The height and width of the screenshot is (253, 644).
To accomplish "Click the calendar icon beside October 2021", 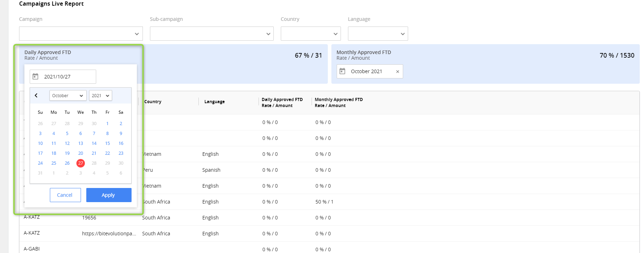I will (x=342, y=71).
